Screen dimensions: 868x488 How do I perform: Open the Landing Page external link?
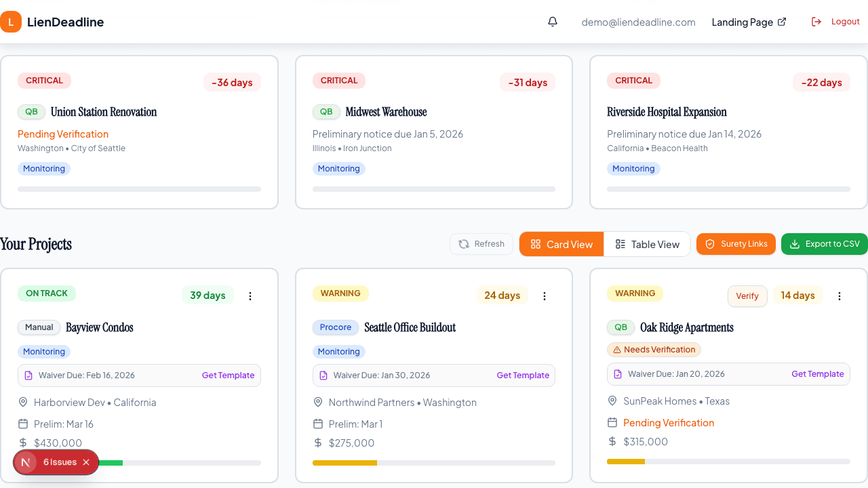tap(749, 22)
